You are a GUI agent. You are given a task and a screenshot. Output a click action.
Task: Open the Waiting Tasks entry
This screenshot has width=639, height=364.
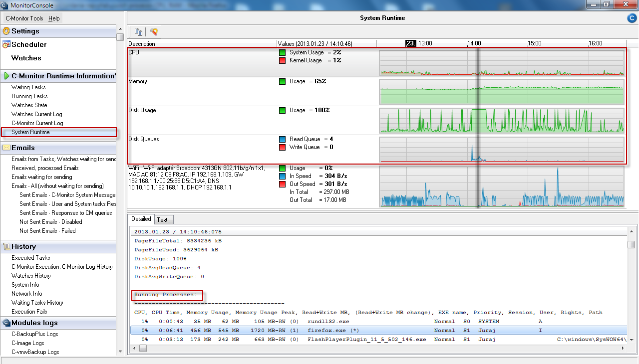click(x=28, y=87)
